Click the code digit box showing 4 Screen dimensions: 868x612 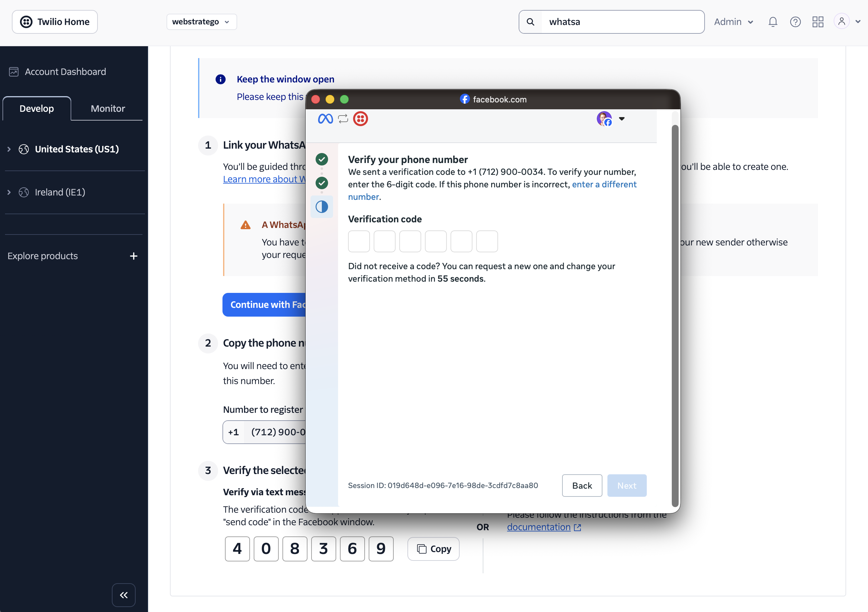[x=237, y=549]
